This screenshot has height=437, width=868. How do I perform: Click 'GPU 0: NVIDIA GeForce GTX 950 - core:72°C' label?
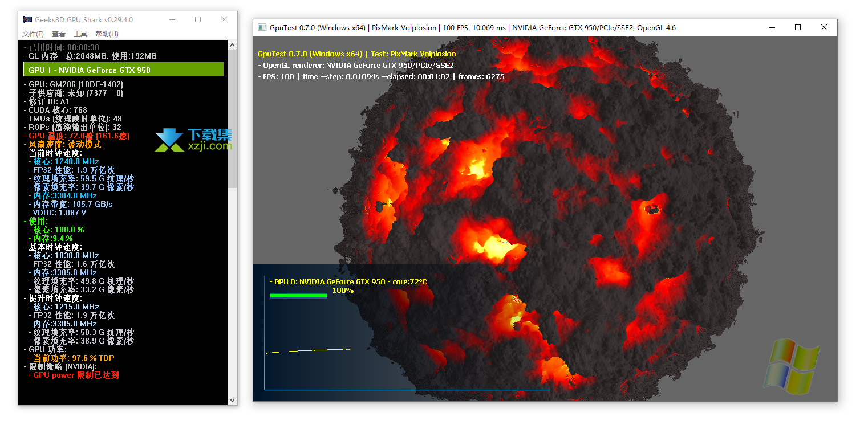pos(348,281)
